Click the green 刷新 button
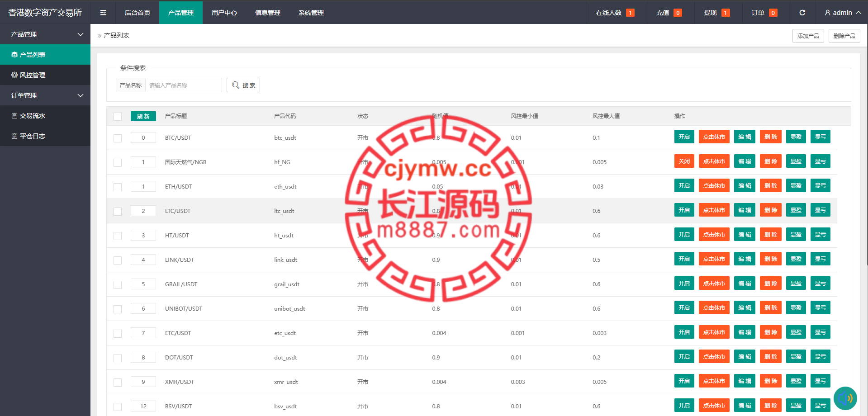 point(143,116)
